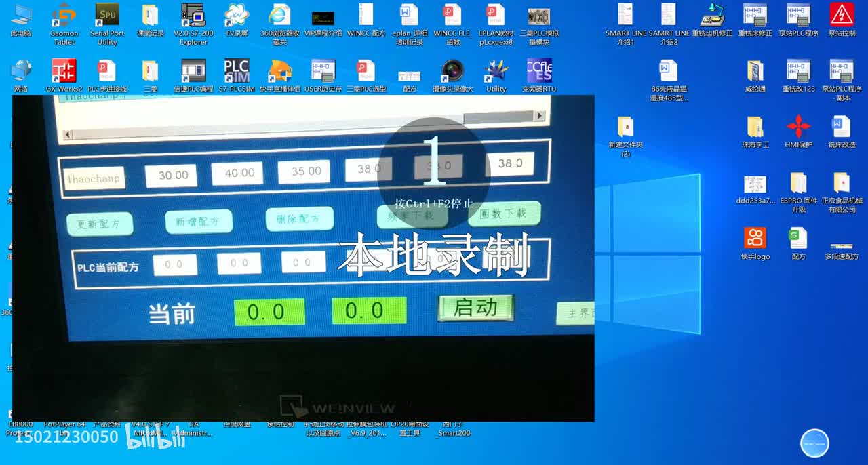
Task: Open 泵站PLC程序 - 副本 file
Action: 842,80
